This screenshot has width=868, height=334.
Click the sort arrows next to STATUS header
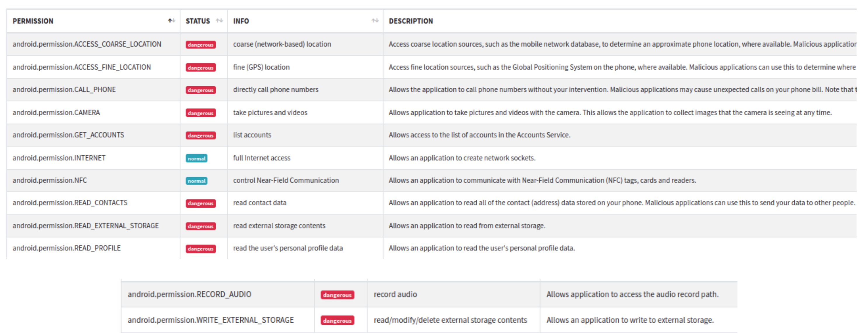pyautogui.click(x=219, y=20)
